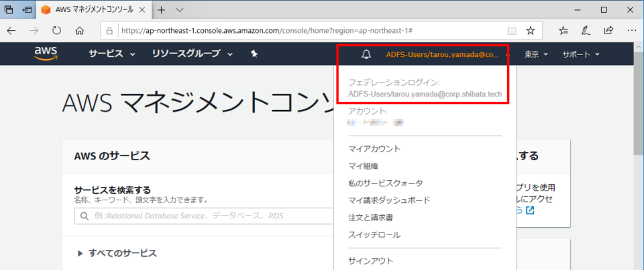The width and height of the screenshot is (644, 270).
Task: Open the notifications bell icon
Action: click(x=366, y=54)
